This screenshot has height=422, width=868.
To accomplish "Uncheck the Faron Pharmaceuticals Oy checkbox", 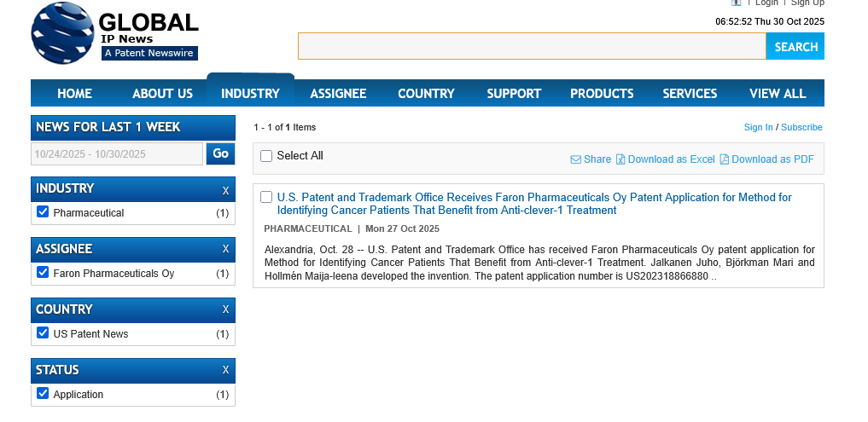I will (x=44, y=273).
